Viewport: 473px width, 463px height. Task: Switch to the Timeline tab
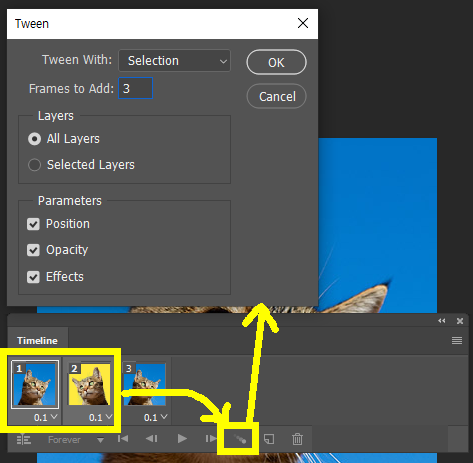37,341
